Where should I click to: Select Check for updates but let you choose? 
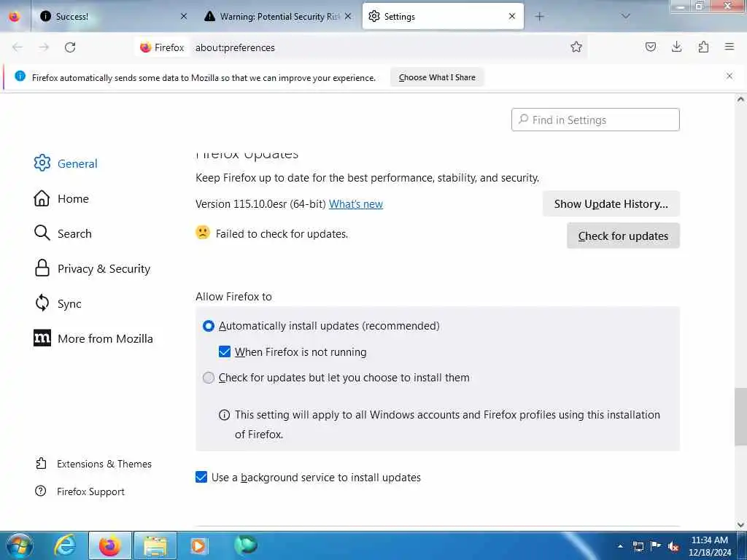point(208,378)
